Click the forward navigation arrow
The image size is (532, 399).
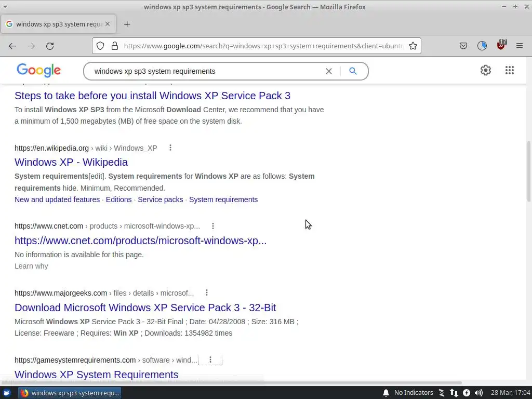pyautogui.click(x=31, y=46)
